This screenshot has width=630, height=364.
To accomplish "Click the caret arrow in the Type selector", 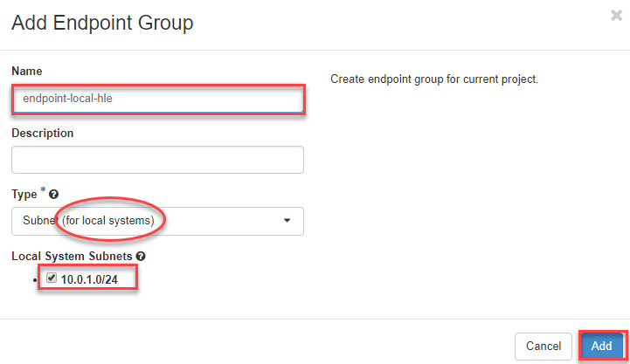I will pos(287,221).
